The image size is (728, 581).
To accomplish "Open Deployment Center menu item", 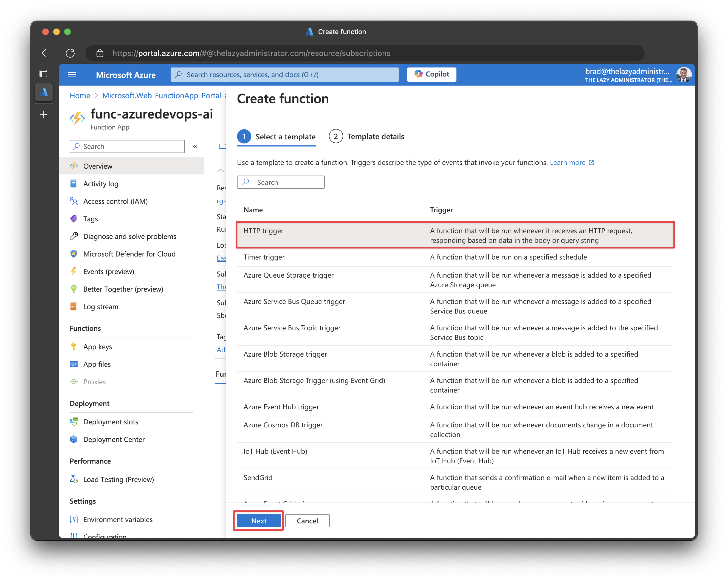I will (x=131, y=439).
